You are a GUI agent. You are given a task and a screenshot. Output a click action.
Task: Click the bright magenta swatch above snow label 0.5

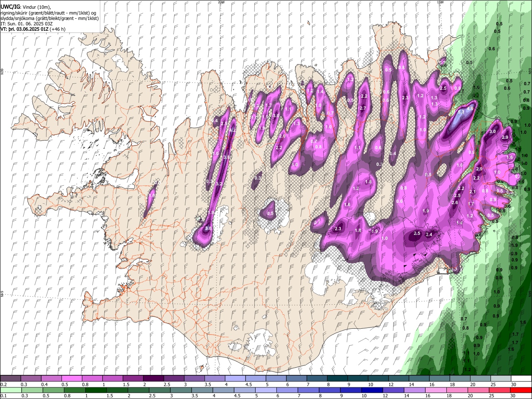pos(71,379)
